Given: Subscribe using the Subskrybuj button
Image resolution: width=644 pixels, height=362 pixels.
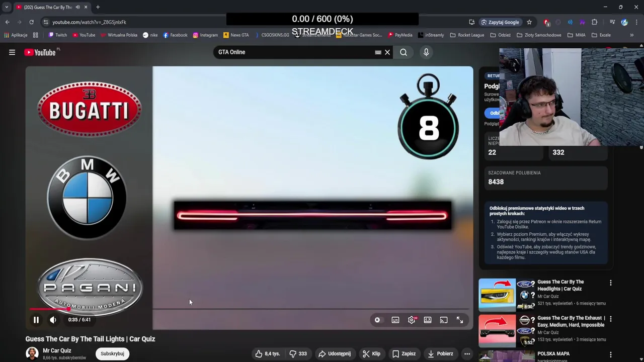Looking at the screenshot, I should [112, 353].
